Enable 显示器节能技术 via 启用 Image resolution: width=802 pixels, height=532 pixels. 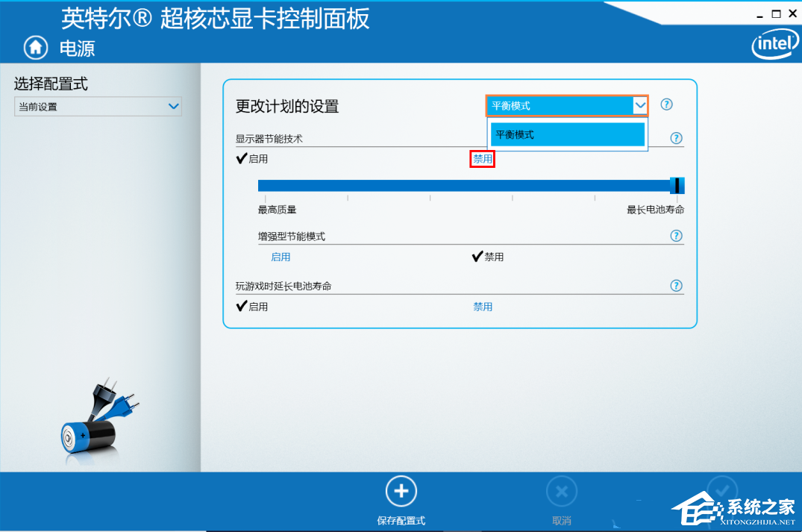[x=252, y=159]
